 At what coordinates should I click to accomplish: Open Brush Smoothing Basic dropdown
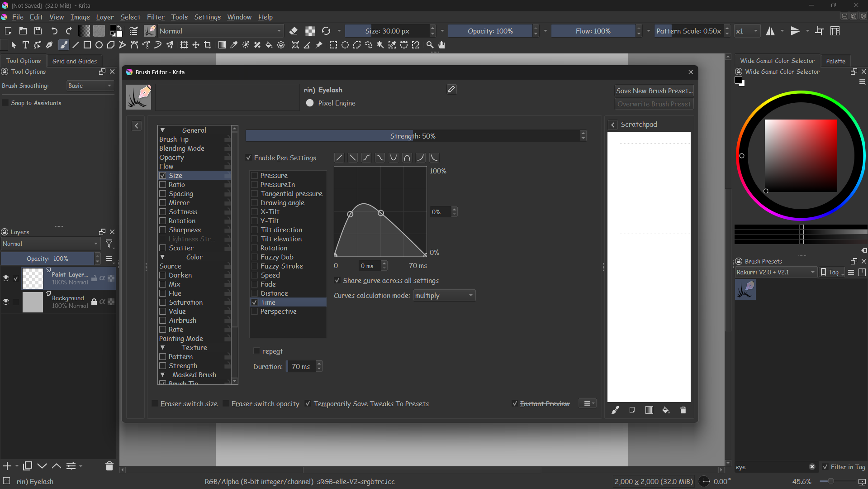[90, 86]
